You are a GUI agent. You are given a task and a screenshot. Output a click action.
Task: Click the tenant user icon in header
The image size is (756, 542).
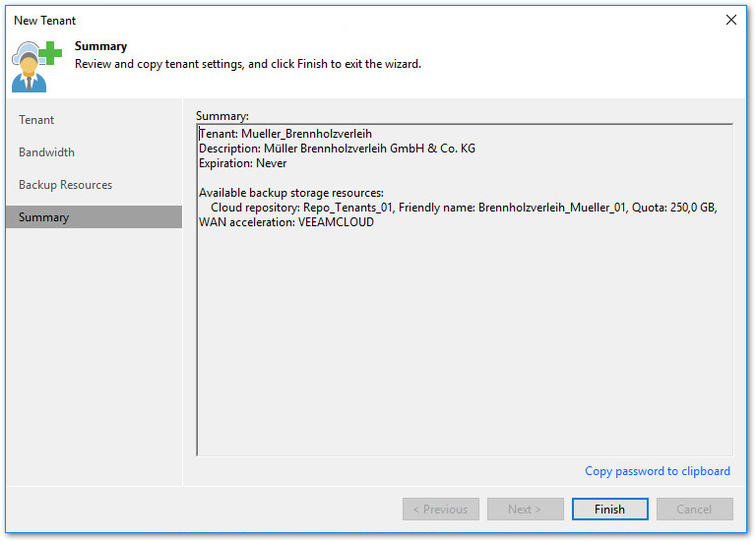coord(36,67)
